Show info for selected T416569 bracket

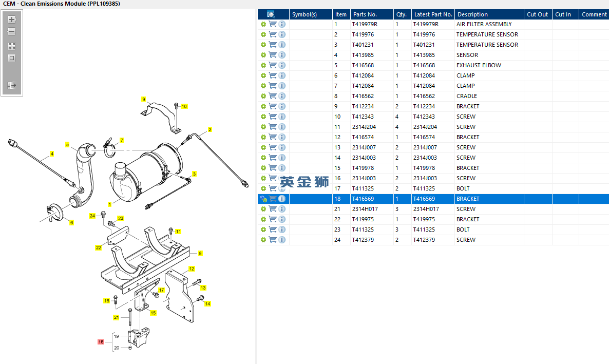[x=282, y=199]
